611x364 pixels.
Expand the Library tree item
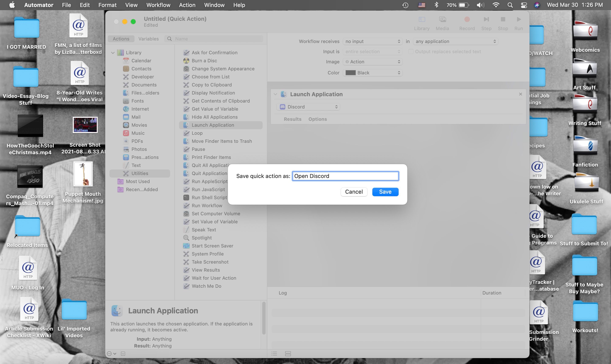click(x=114, y=52)
